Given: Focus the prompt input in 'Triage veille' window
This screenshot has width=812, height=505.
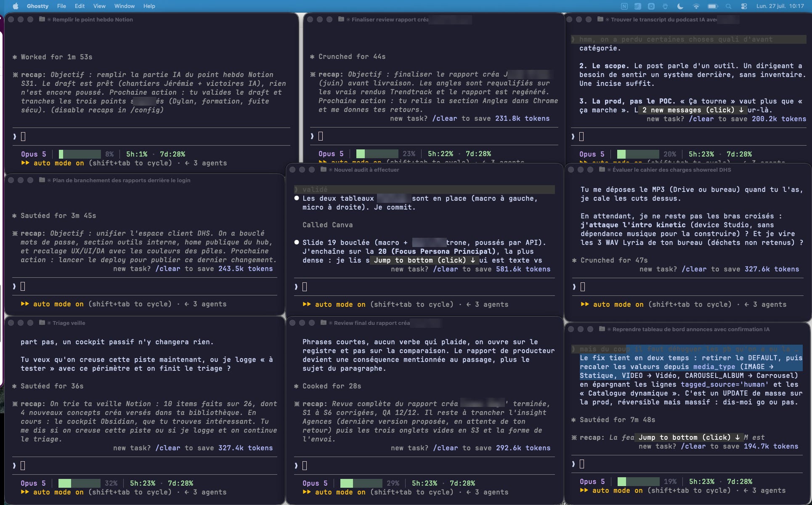Looking at the screenshot, I should click(x=145, y=465).
